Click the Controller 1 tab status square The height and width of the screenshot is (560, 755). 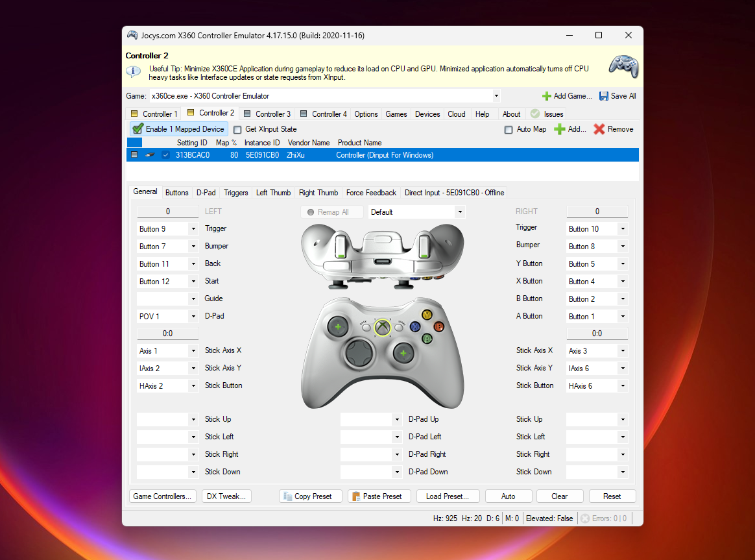(x=134, y=114)
